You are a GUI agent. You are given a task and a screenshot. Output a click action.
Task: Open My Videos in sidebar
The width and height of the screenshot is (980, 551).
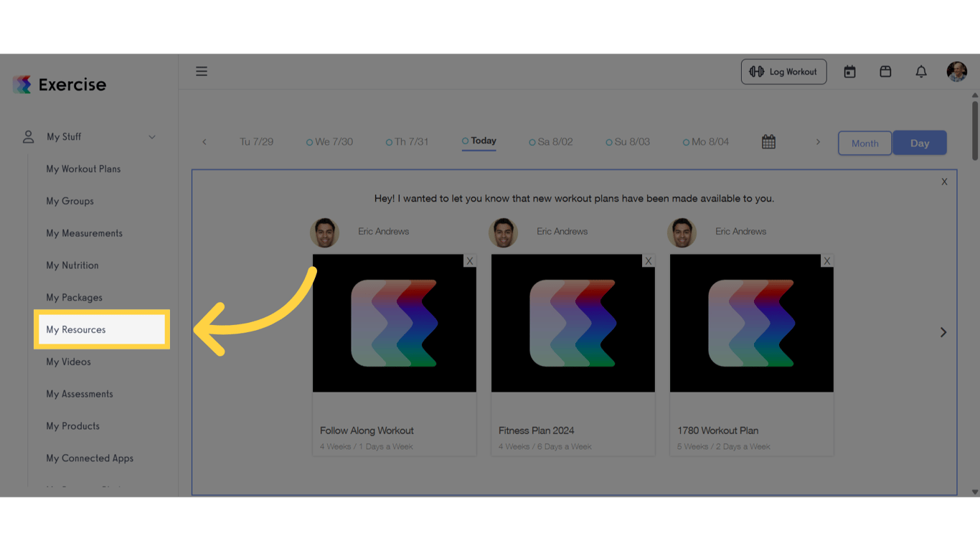pyautogui.click(x=69, y=362)
